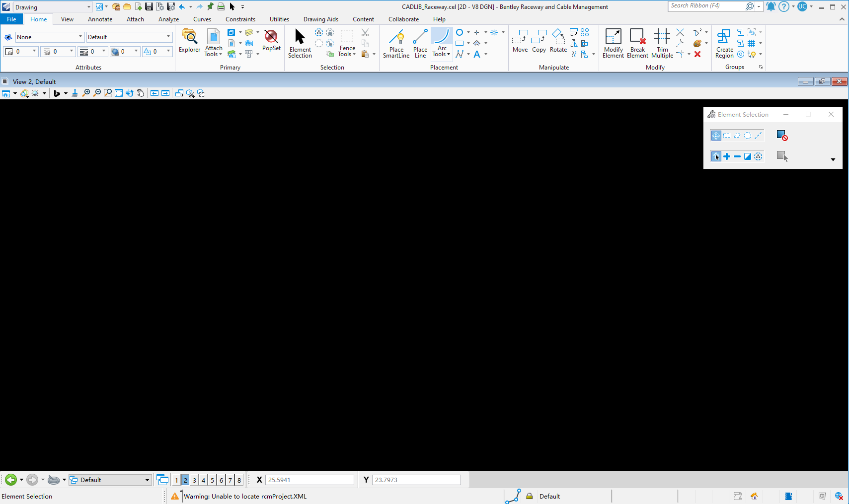The height and width of the screenshot is (504, 849).
Task: Toggle view number 5 button
Action: [212, 480]
